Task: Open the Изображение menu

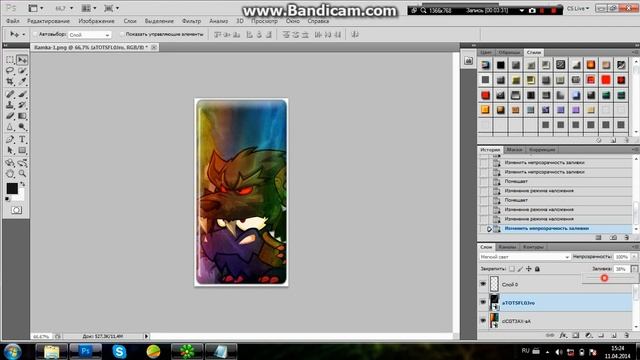Action: click(x=96, y=21)
